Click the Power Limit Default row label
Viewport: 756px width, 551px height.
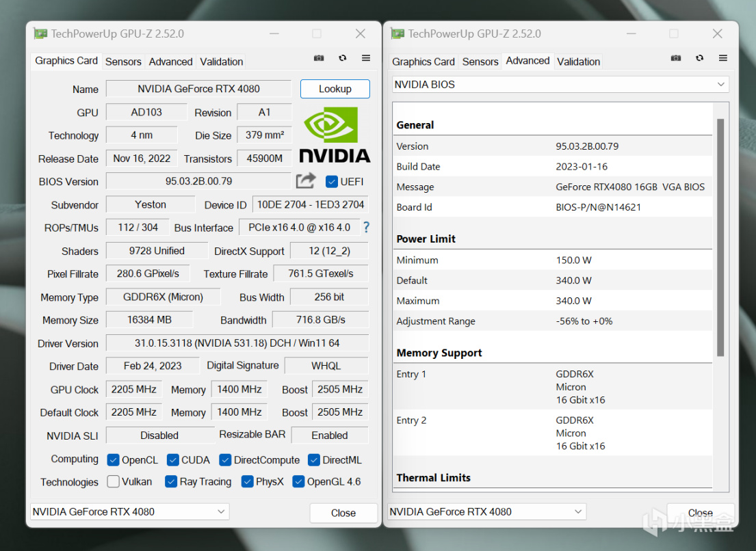[x=412, y=280]
